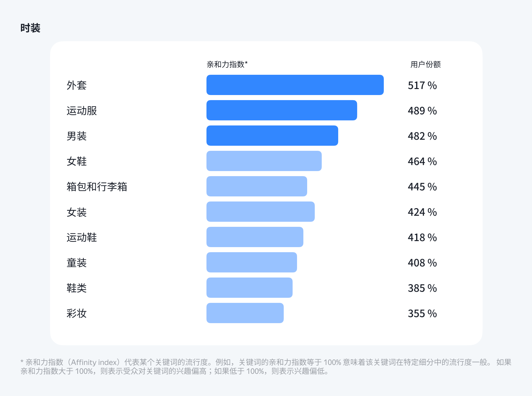Click the Affinity index footnote text

pos(266,367)
